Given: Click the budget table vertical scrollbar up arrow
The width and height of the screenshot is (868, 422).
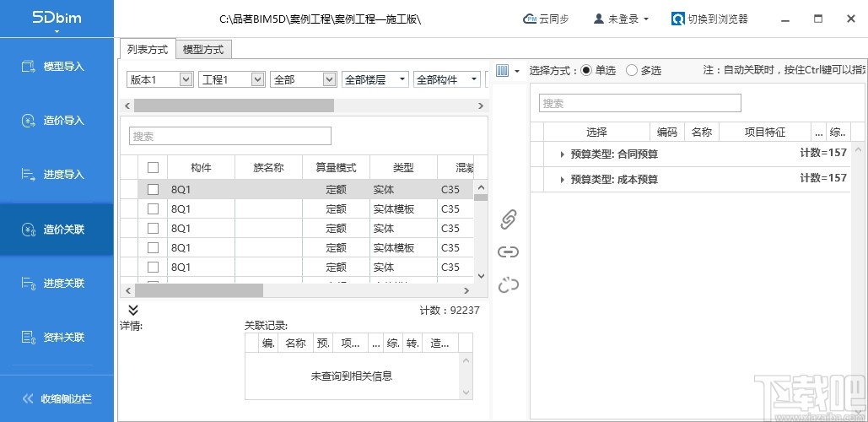Looking at the screenshot, I should (x=858, y=149).
